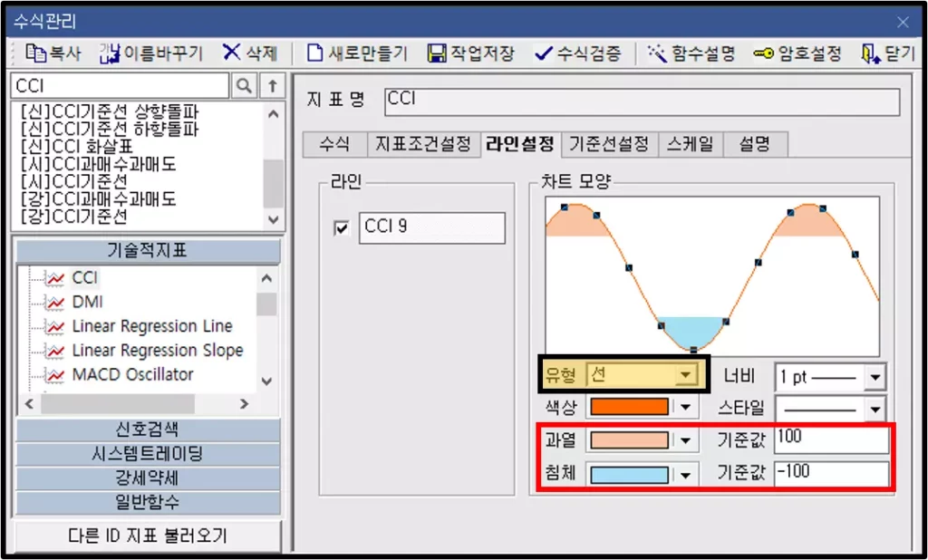Click the 삭제 delete toolbar icon
928x560 pixels.
(231, 53)
